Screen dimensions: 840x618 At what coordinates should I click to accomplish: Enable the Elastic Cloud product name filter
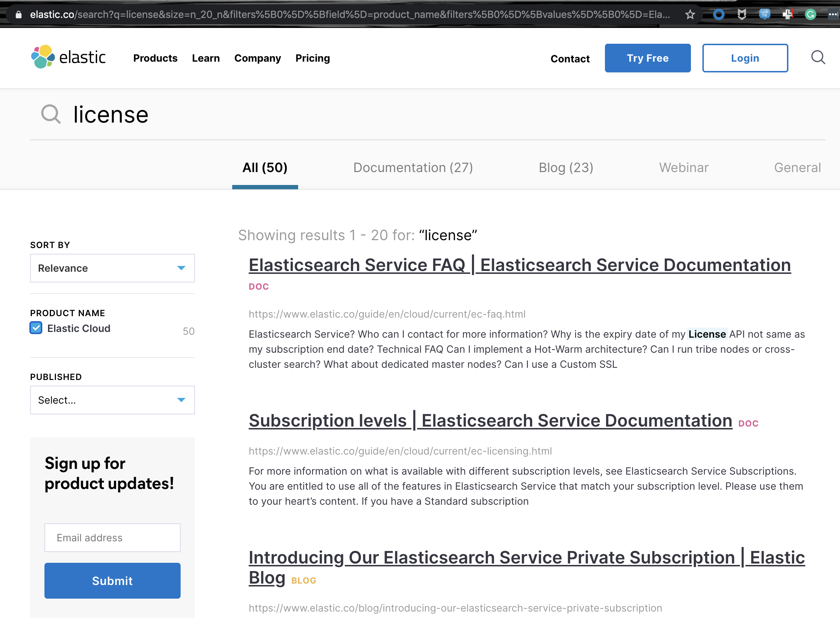click(35, 328)
